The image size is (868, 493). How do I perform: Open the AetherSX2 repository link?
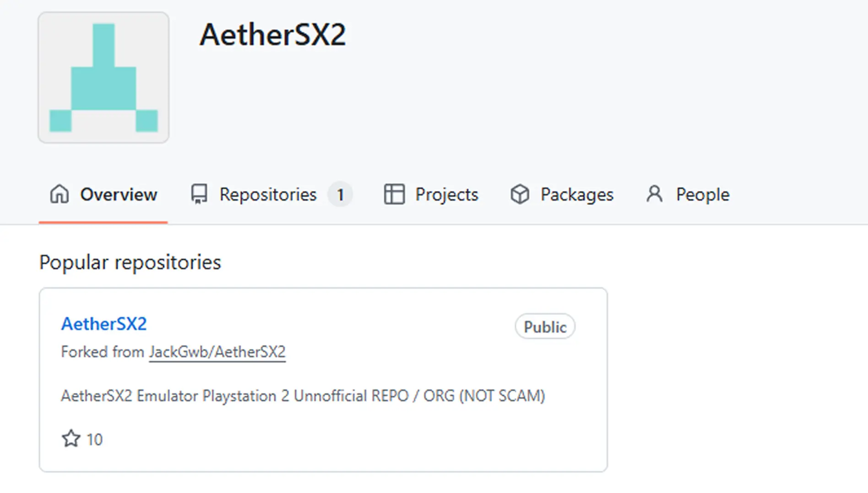click(104, 324)
